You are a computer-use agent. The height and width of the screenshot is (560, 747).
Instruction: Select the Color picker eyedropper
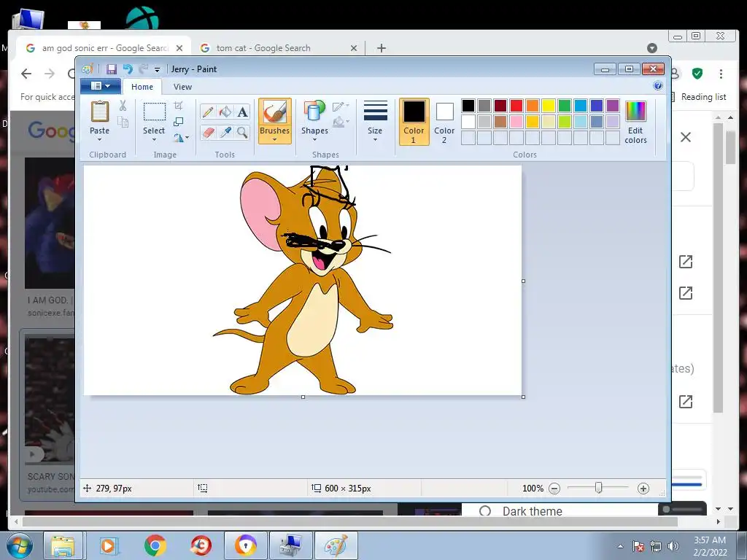coord(225,132)
